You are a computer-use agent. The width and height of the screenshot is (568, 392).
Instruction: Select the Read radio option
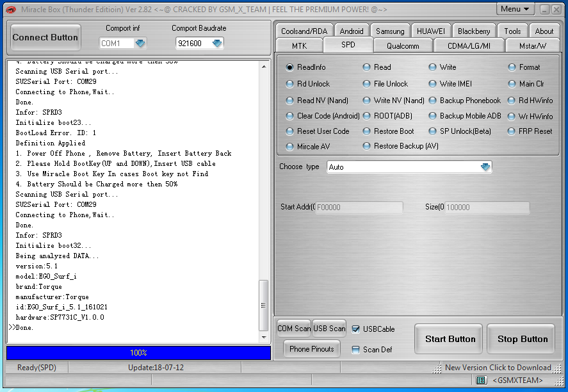(366, 67)
